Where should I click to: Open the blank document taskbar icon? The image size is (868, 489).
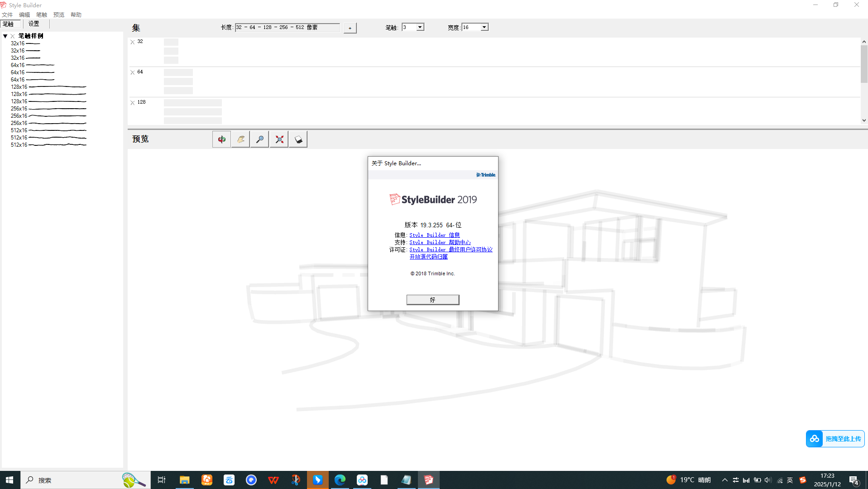pyautogui.click(x=384, y=480)
